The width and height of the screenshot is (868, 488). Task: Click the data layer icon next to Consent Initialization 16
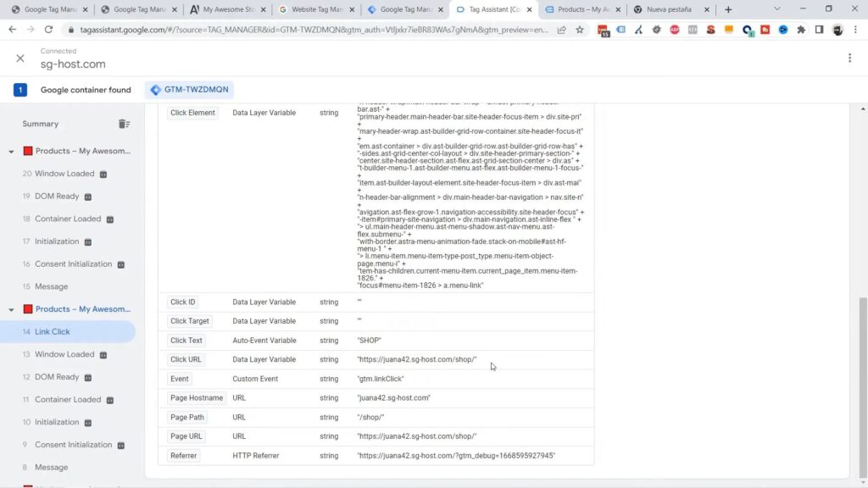[121, 265]
